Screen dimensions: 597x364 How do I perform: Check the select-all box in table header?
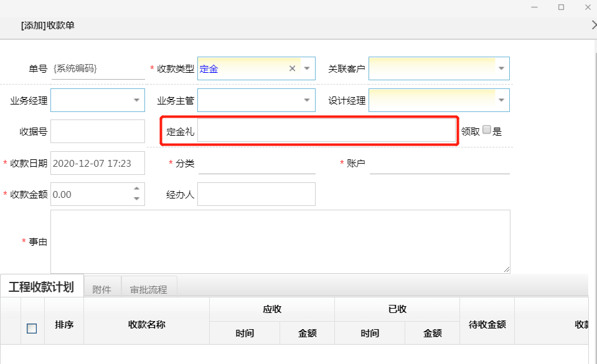[x=32, y=329]
